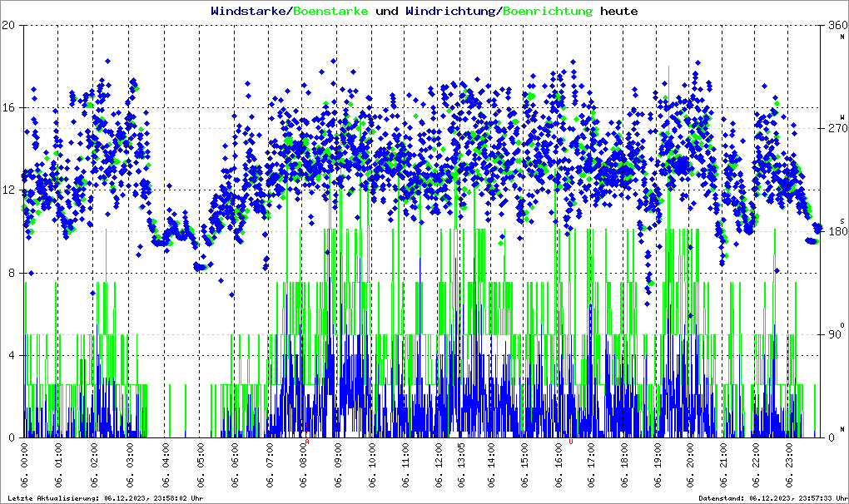This screenshot has width=849, height=504.
Task: Click the 'heute' word in the title
Action: click(x=618, y=11)
